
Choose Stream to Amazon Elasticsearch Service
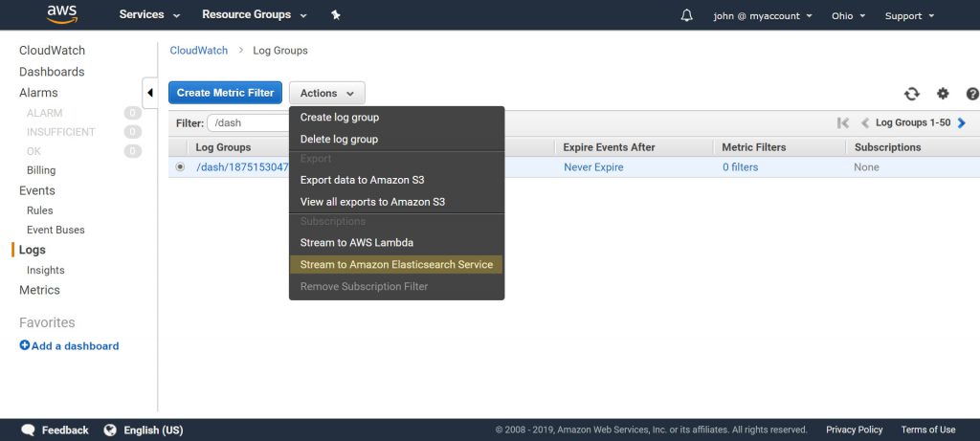[x=396, y=264]
